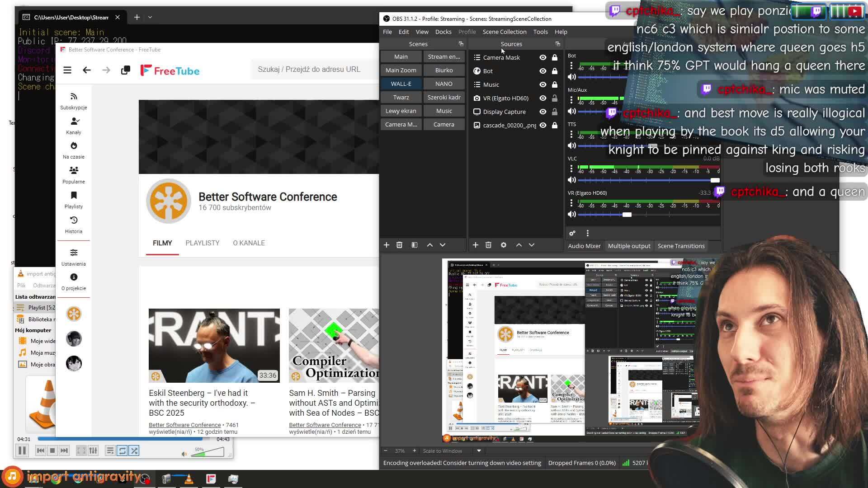This screenshot has width=868, height=488.
Task: Hide the Camera Mask source
Action: 543,57
